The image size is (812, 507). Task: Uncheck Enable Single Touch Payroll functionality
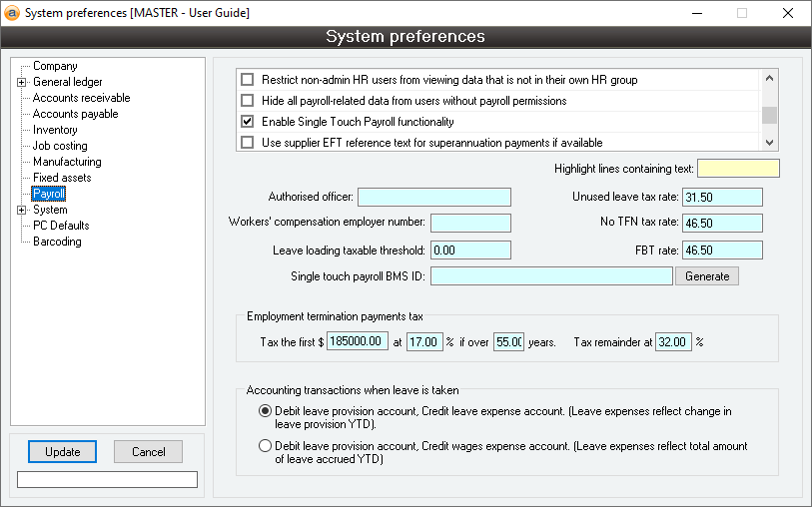click(248, 122)
